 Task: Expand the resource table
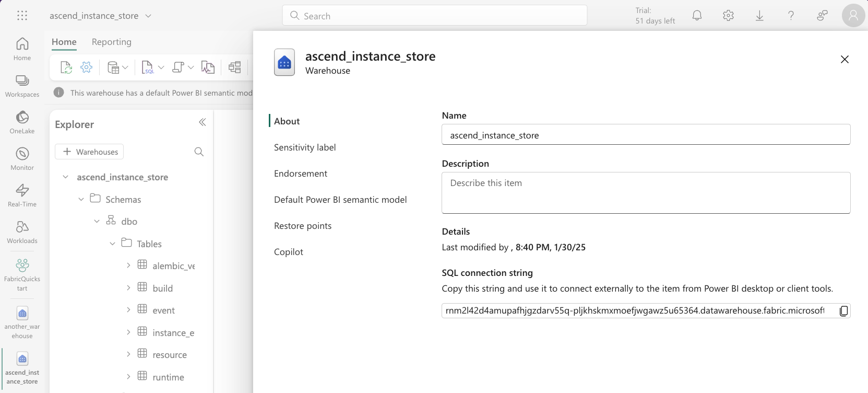tap(128, 354)
